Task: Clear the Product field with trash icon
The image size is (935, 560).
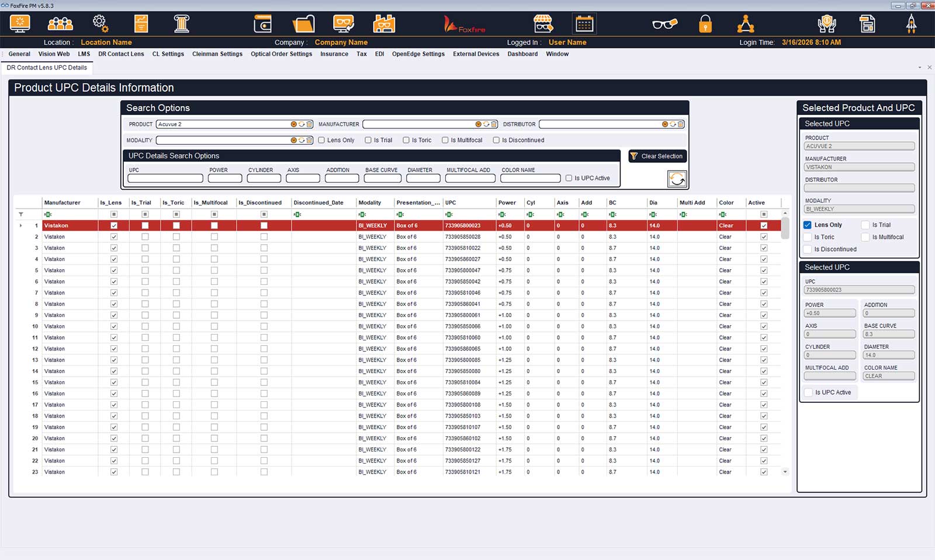Action: click(x=309, y=124)
